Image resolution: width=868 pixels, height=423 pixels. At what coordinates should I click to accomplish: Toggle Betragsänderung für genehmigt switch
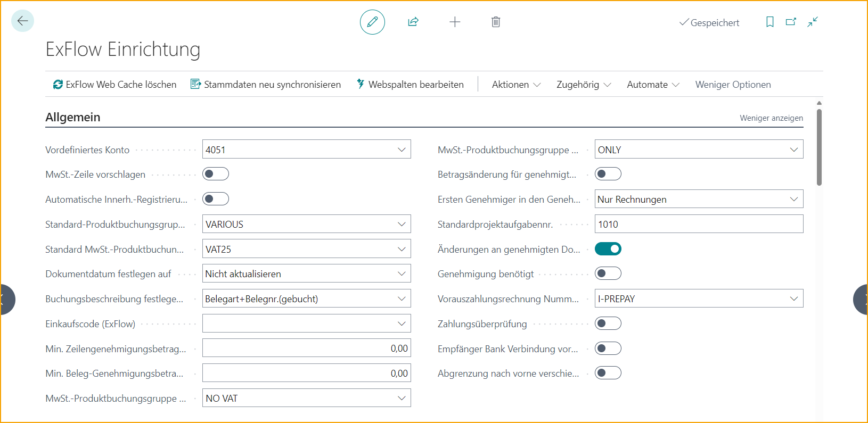click(x=608, y=174)
